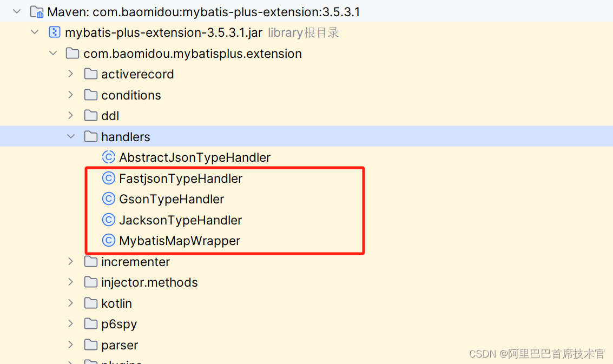Collapse the mybatis-plus-extension-3.5.3.1.jar node
Screen dimensions: 613x364
click(x=34, y=32)
